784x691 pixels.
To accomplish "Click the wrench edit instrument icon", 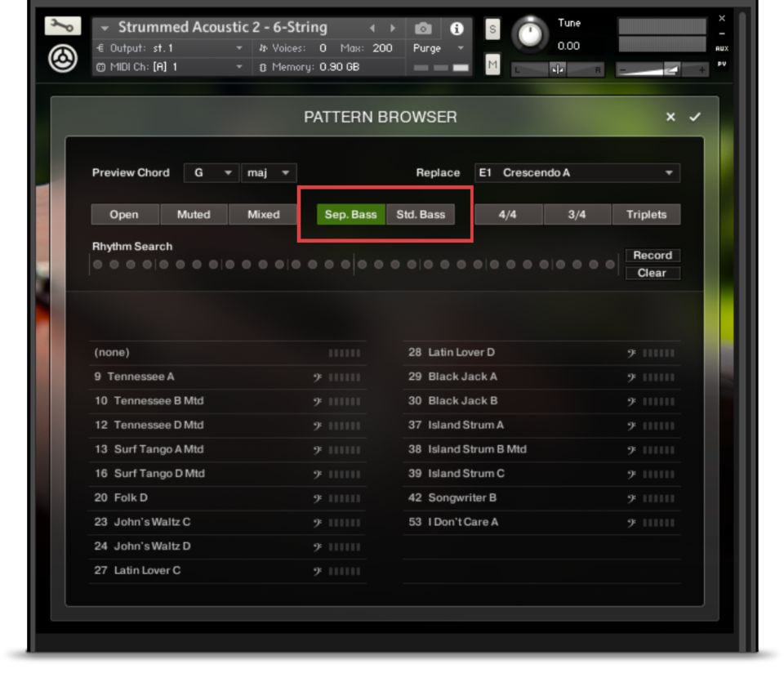I will coord(63,28).
